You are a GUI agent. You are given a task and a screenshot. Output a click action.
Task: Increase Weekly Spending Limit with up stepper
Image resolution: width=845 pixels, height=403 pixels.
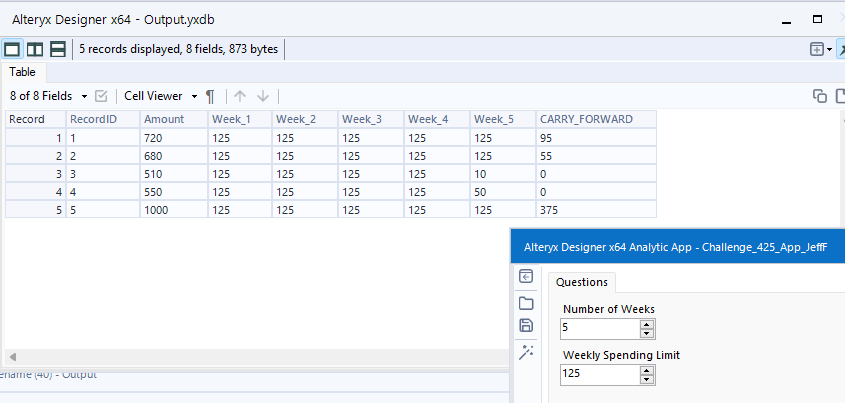(x=647, y=370)
